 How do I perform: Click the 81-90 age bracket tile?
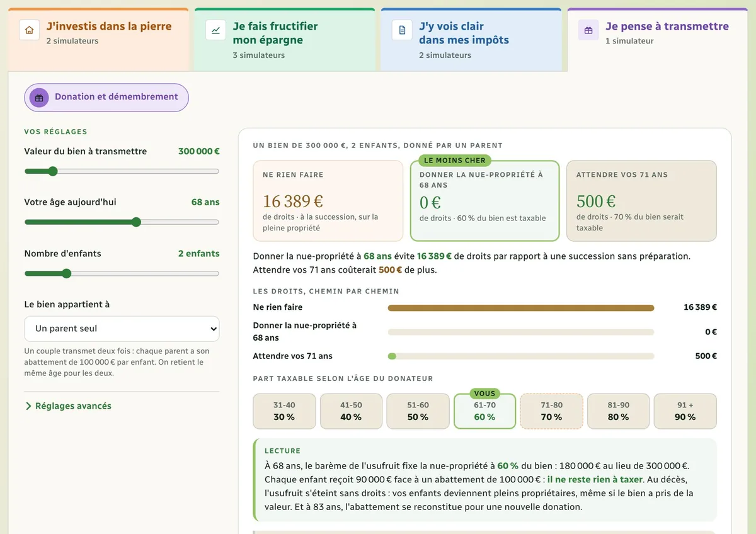(619, 411)
